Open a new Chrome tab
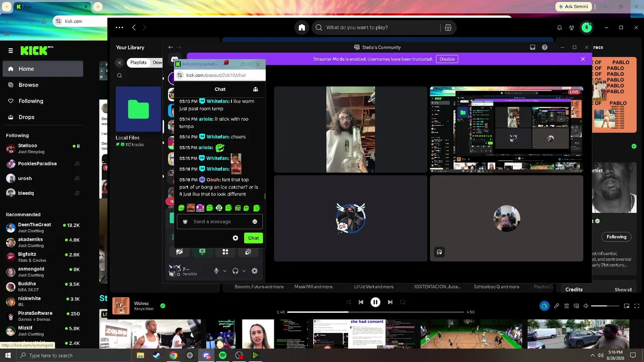 click(x=98, y=7)
